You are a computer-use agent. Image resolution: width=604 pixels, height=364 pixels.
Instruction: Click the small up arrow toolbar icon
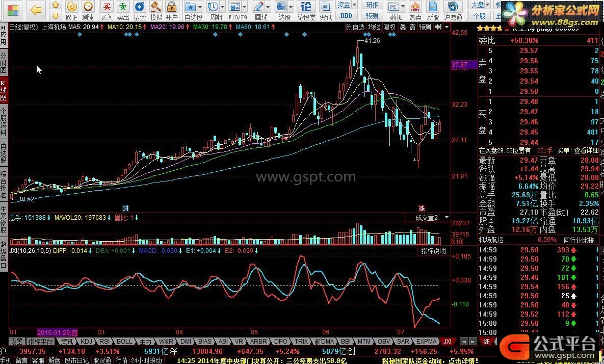[x=56, y=5]
